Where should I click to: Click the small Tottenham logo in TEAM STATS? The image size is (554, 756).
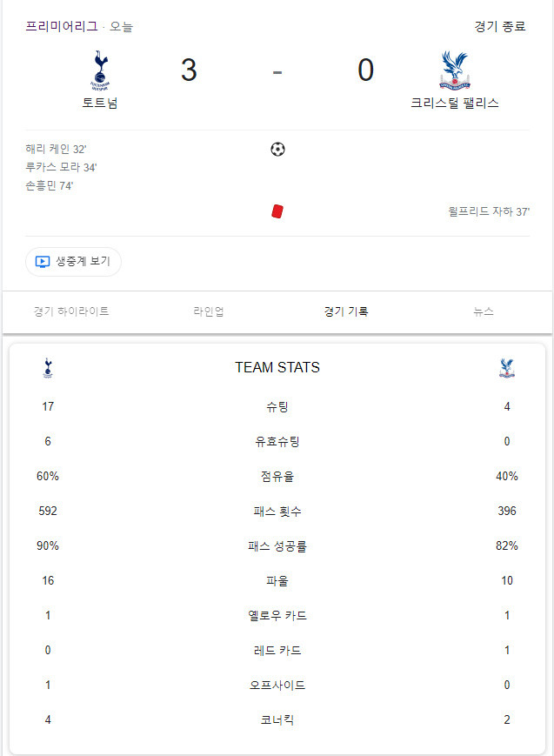48,368
